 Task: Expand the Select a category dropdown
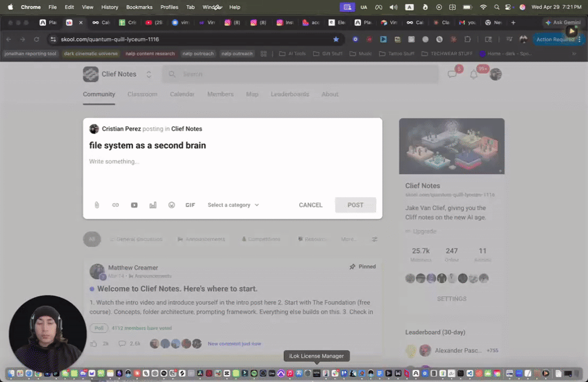coord(233,205)
